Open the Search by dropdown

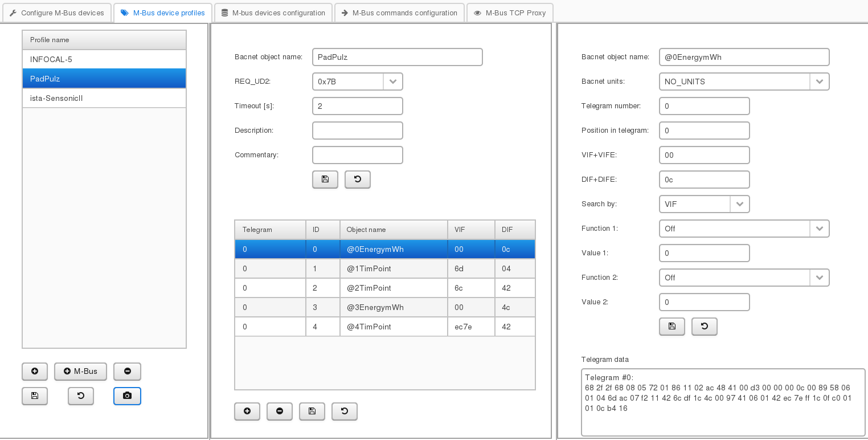click(x=739, y=204)
